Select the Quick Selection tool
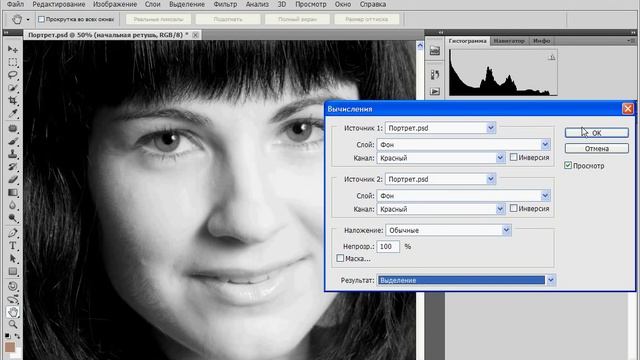This screenshot has height=360, width=640. pos(13,88)
